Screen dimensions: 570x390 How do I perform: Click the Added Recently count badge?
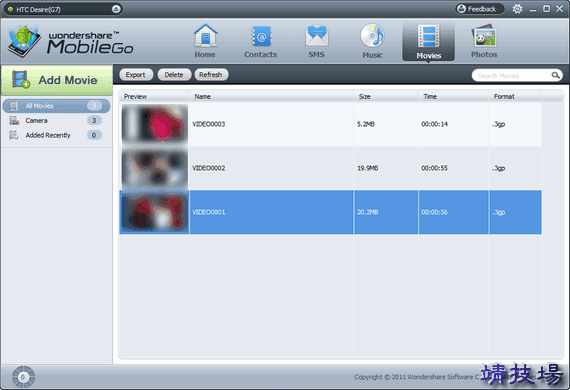tap(94, 135)
